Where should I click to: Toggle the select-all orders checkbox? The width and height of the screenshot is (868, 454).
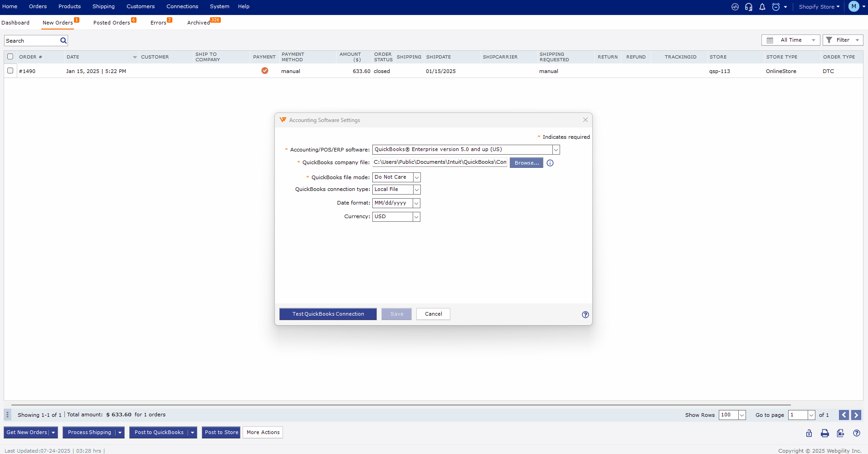pos(10,57)
